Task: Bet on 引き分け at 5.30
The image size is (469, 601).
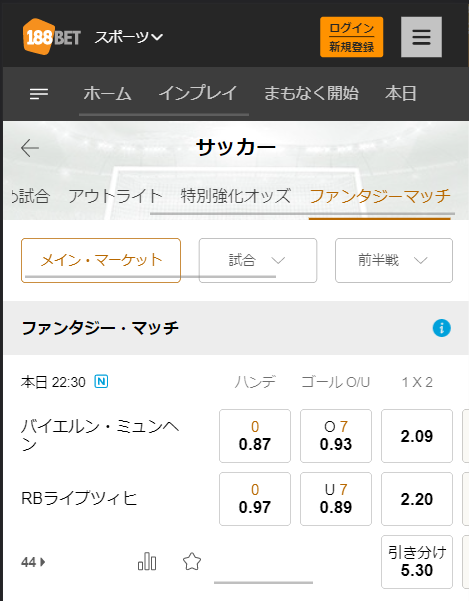Action: point(417,562)
